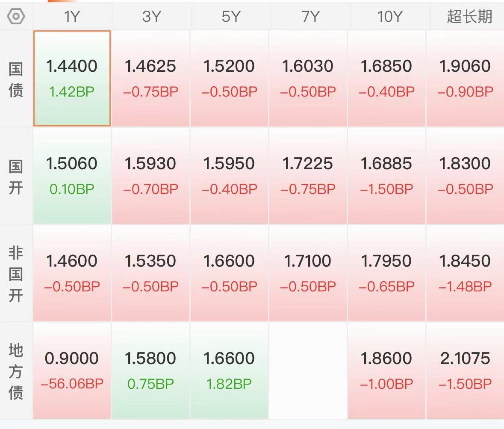Open the 地方债 1Y cell showing 0.9000
The width and height of the screenshot is (504, 429).
[x=72, y=370]
